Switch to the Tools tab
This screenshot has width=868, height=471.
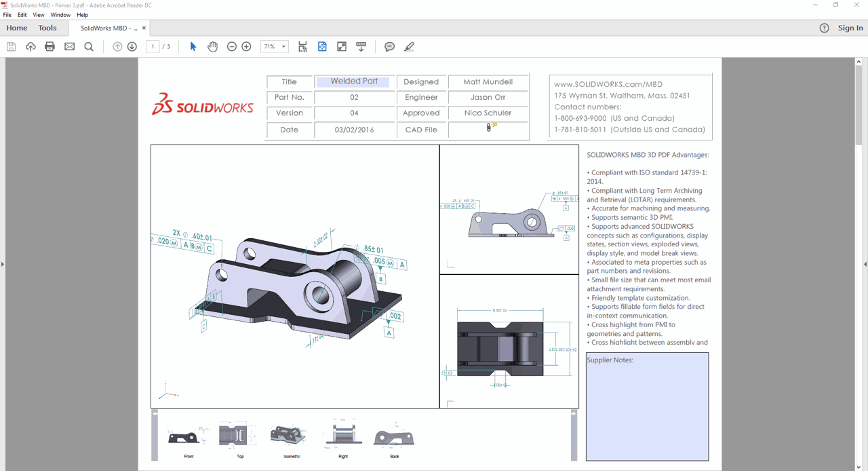point(47,28)
